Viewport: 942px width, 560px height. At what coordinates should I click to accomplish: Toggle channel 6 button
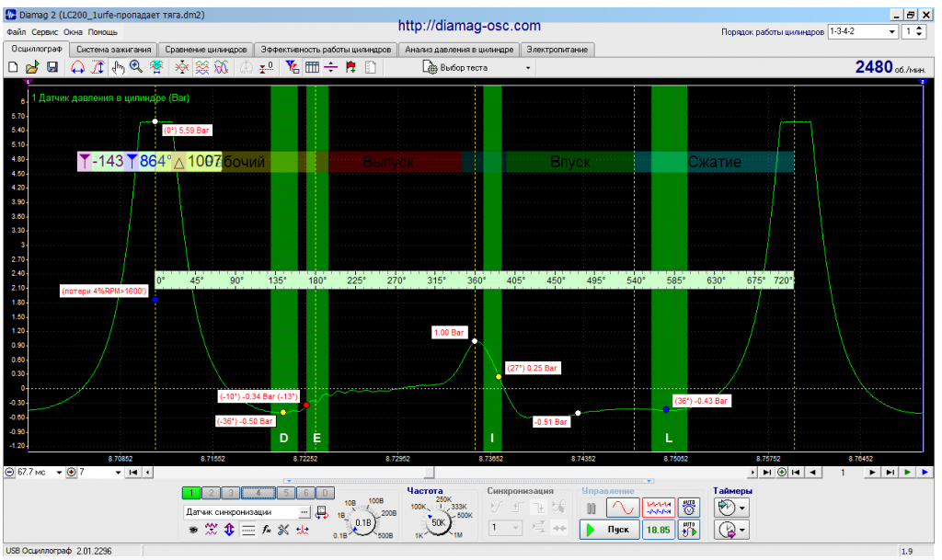305,494
